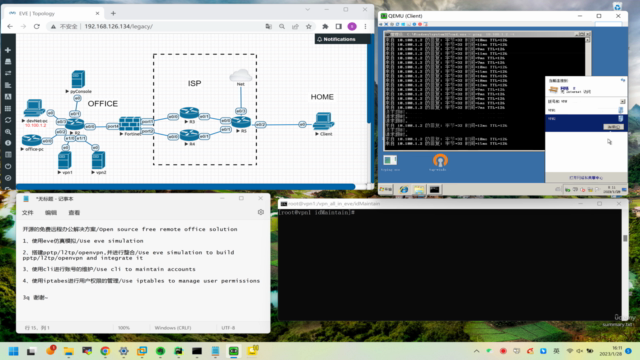
Task: Open the EVE sidebar Startup-configs icon
Action: tap(8, 85)
